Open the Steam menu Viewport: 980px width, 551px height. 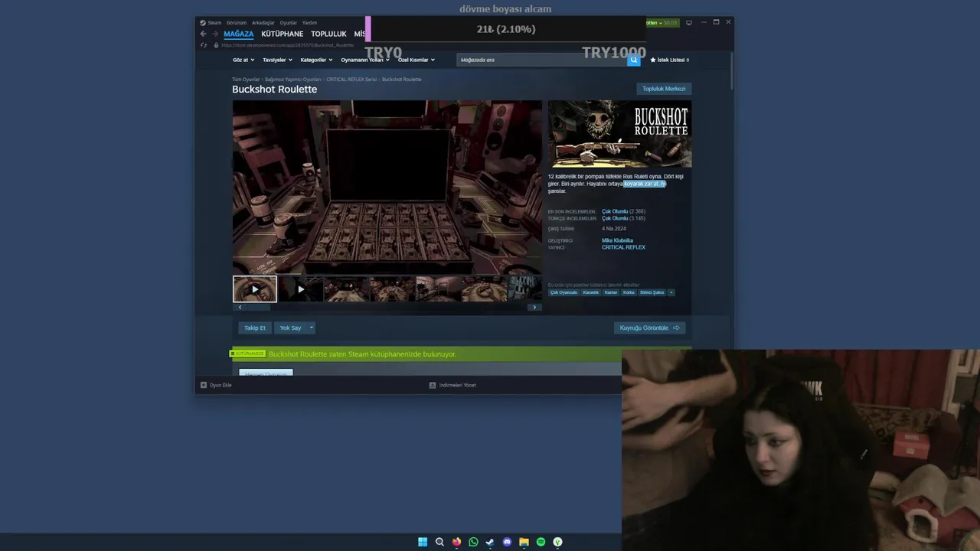tap(214, 23)
